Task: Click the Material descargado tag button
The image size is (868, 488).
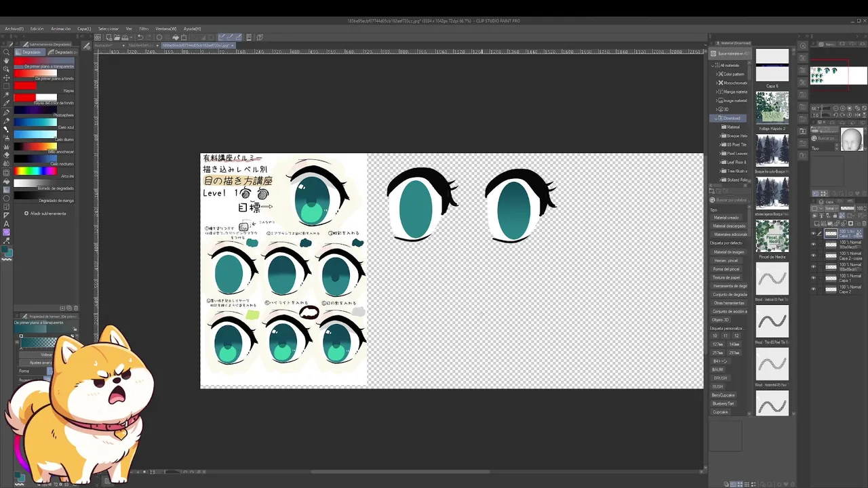Action: coord(730,226)
